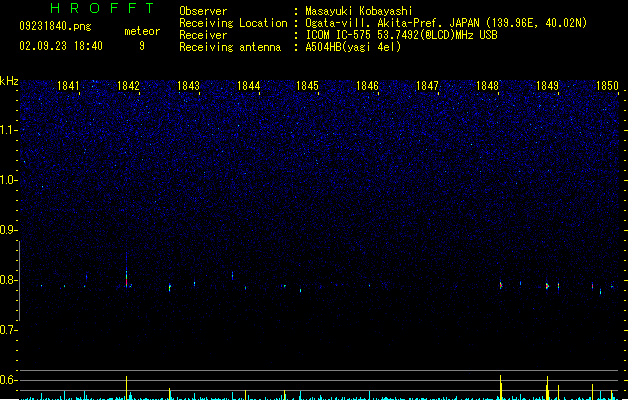Click time marker 1845
The image size is (629, 400).
click(x=307, y=86)
